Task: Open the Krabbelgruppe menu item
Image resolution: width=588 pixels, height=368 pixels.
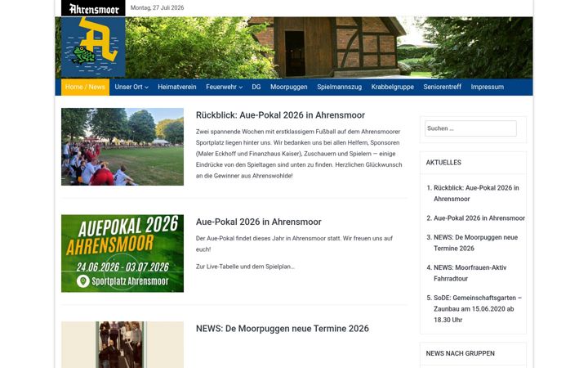Action: coord(393,87)
